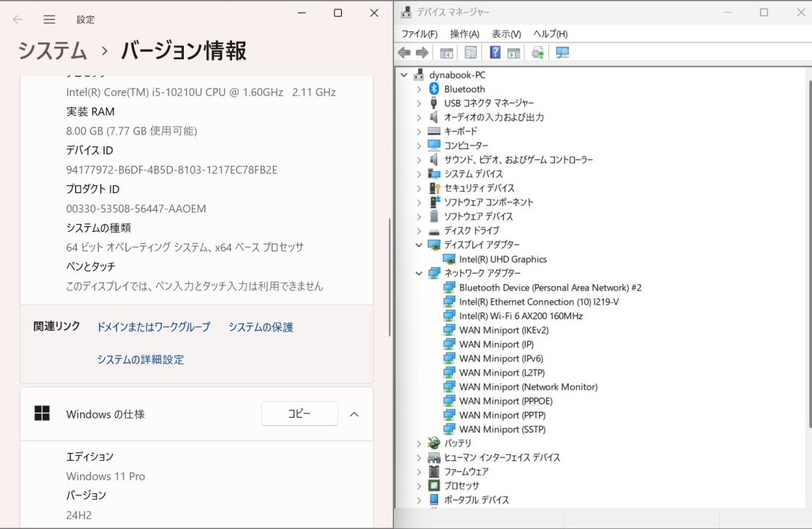The height and width of the screenshot is (529, 812).
Task: Click the Settings page vertical scrollbar
Action: 390,278
